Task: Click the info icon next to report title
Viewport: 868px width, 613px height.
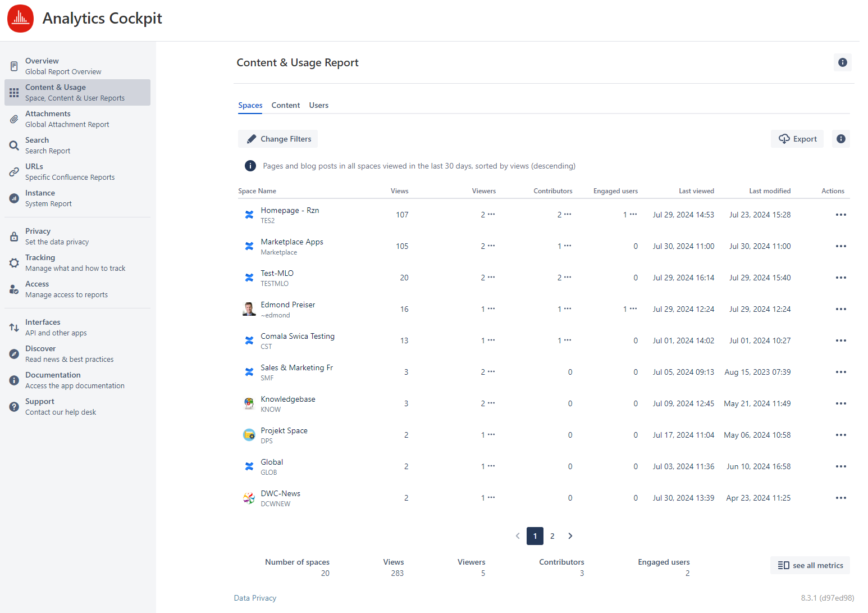Action: 842,62
